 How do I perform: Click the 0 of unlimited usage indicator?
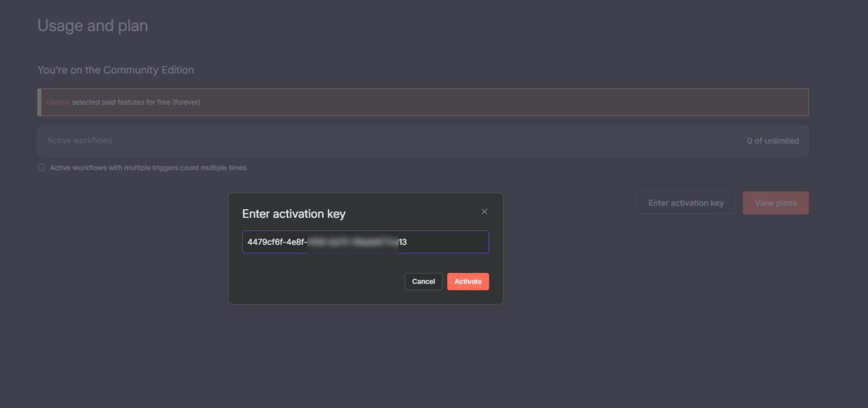(x=772, y=141)
